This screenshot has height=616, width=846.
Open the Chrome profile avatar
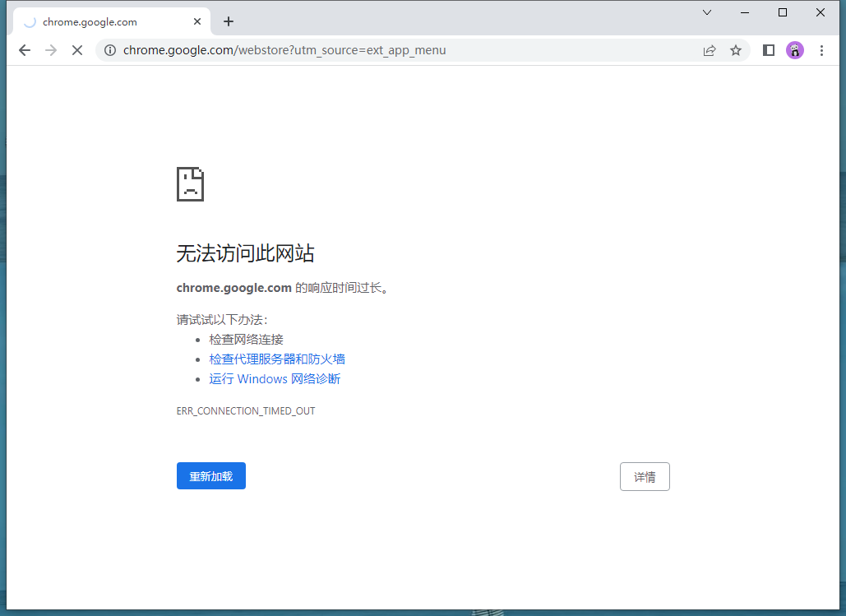[x=795, y=50]
